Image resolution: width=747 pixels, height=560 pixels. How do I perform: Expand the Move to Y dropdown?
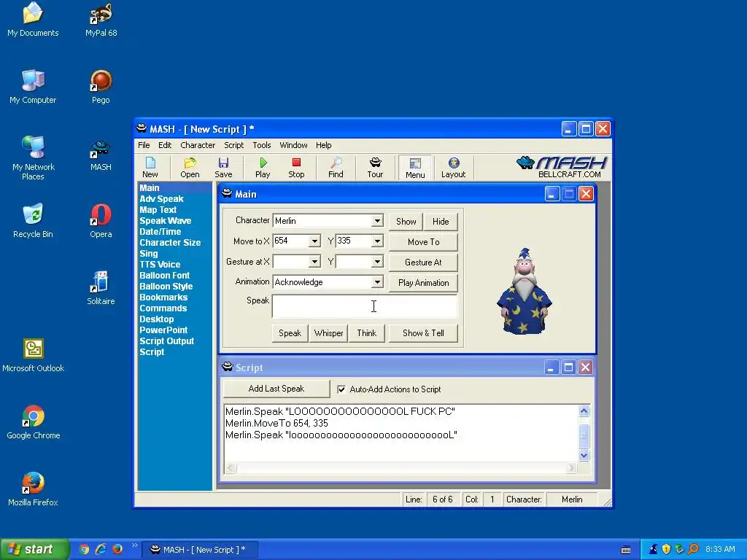377,241
